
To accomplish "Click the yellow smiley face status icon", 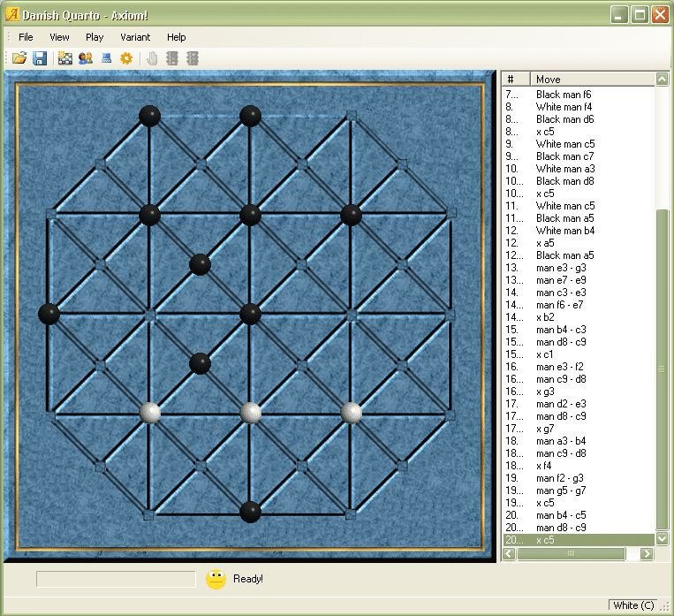I will click(x=216, y=579).
